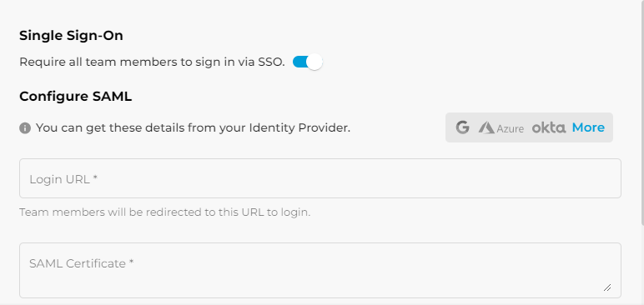Viewport: 644px width, 305px height.
Task: Click the Single Sign-On heading
Action: (71, 36)
